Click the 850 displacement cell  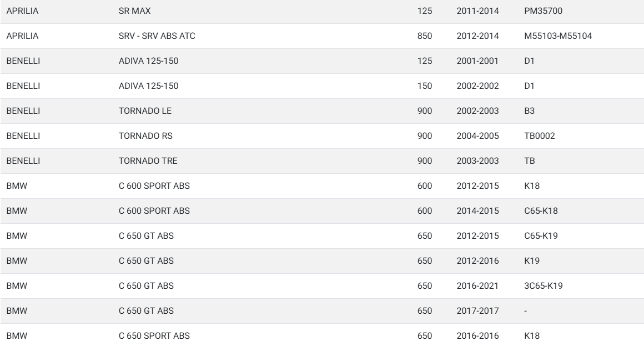[x=425, y=36]
